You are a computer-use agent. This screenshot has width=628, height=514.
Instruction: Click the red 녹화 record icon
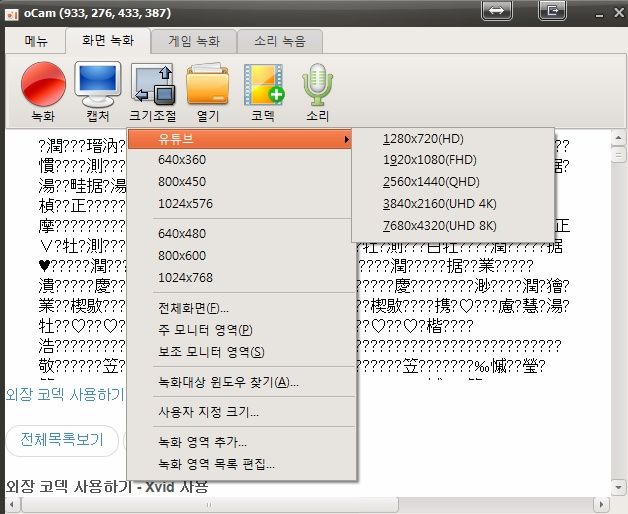point(43,84)
